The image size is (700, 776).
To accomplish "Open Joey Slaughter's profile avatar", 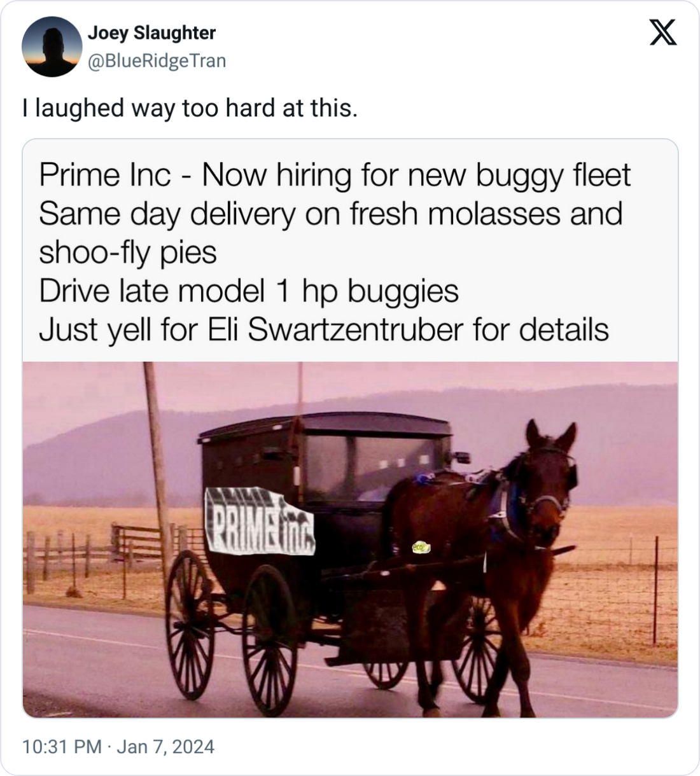I will click(52, 46).
